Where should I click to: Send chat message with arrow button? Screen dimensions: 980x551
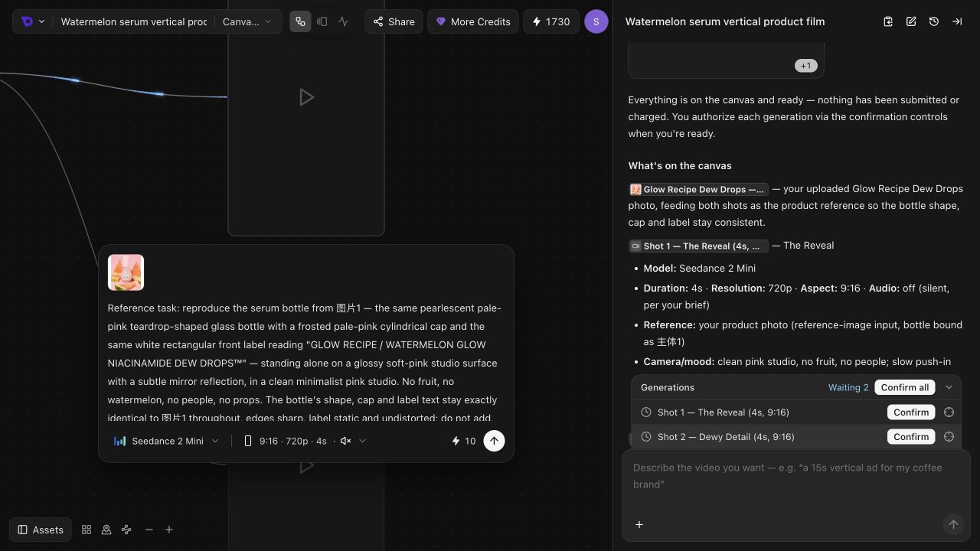(x=953, y=524)
